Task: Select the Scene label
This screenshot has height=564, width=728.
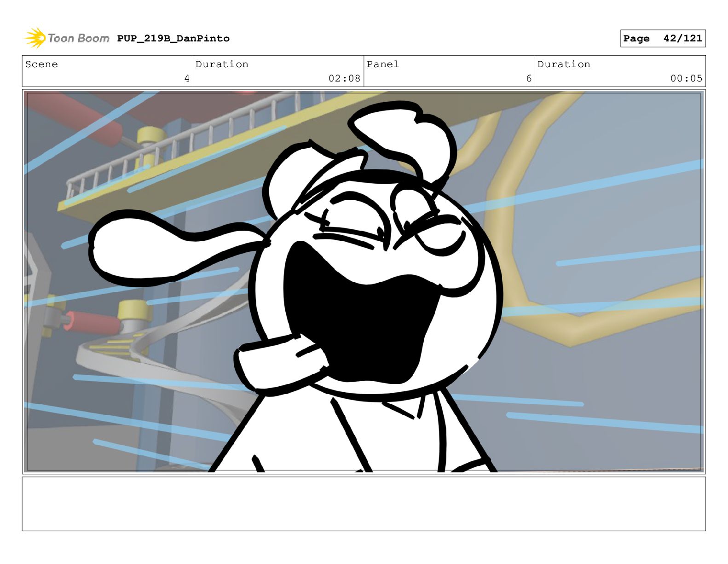Action: (x=41, y=64)
